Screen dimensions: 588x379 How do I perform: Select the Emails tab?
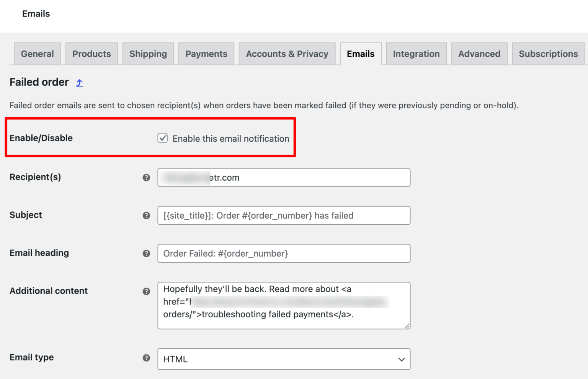pyautogui.click(x=360, y=54)
